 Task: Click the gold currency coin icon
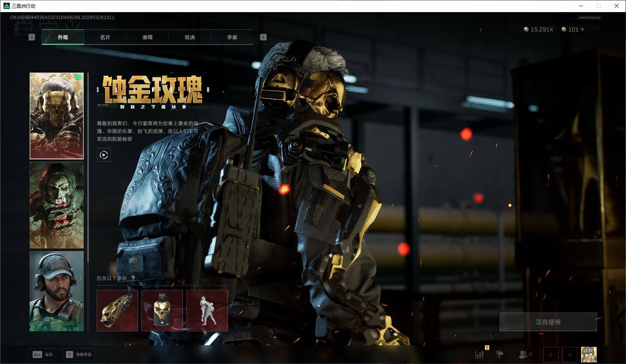click(564, 29)
